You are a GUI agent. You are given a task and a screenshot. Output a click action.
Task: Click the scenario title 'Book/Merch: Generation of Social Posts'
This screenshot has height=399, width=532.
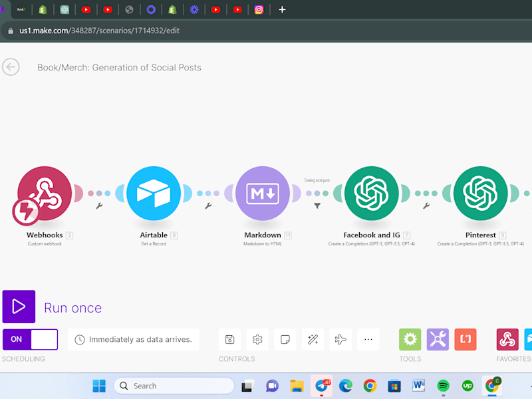(x=119, y=68)
